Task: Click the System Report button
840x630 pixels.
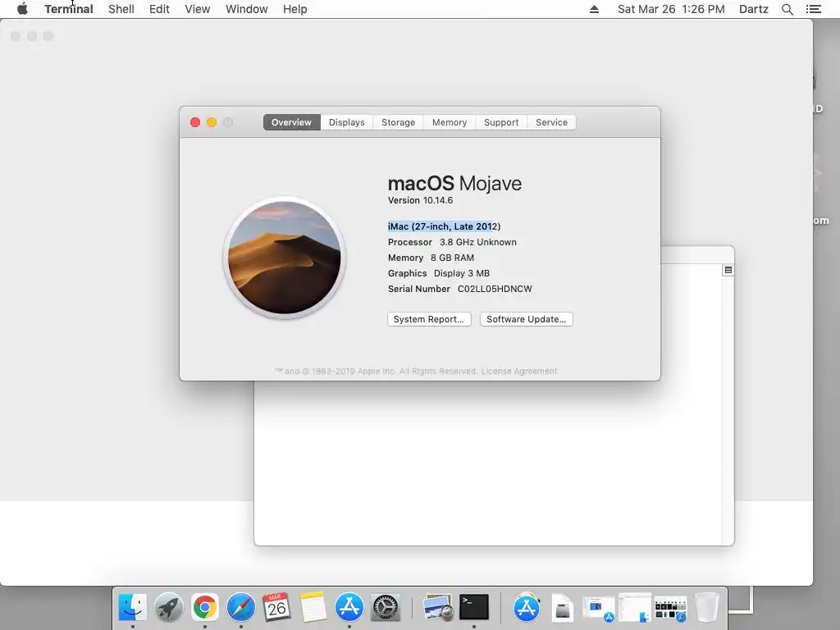Action: pos(429,319)
